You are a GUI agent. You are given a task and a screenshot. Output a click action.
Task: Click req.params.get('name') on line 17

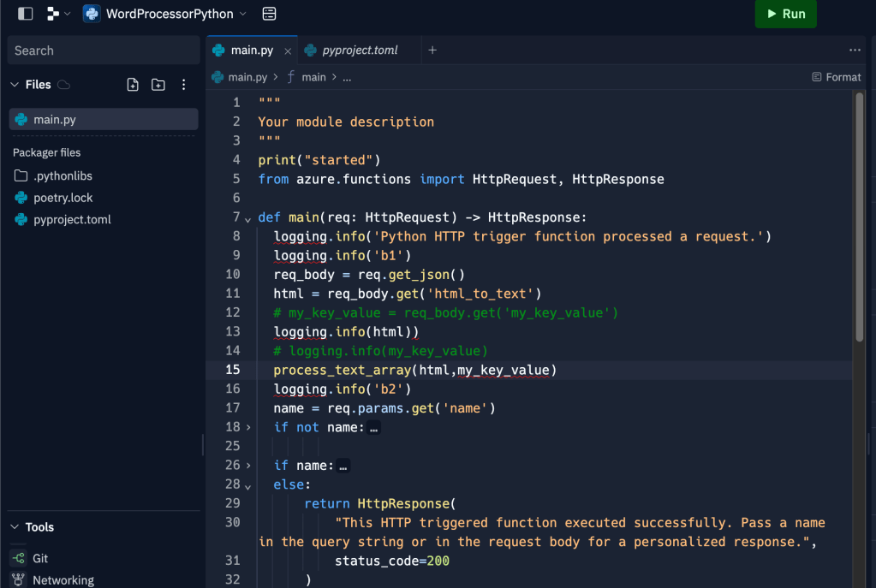pos(411,408)
